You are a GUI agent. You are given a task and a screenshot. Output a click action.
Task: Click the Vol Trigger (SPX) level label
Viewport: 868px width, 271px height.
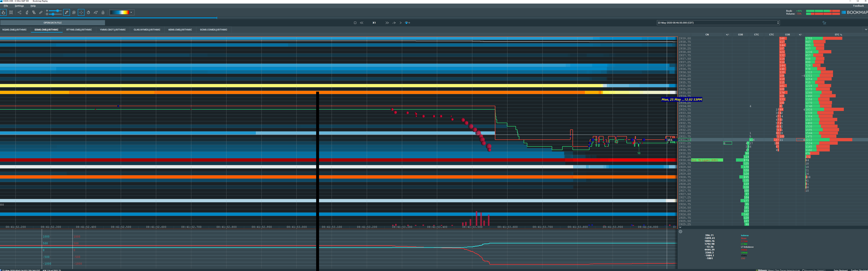(x=707, y=160)
